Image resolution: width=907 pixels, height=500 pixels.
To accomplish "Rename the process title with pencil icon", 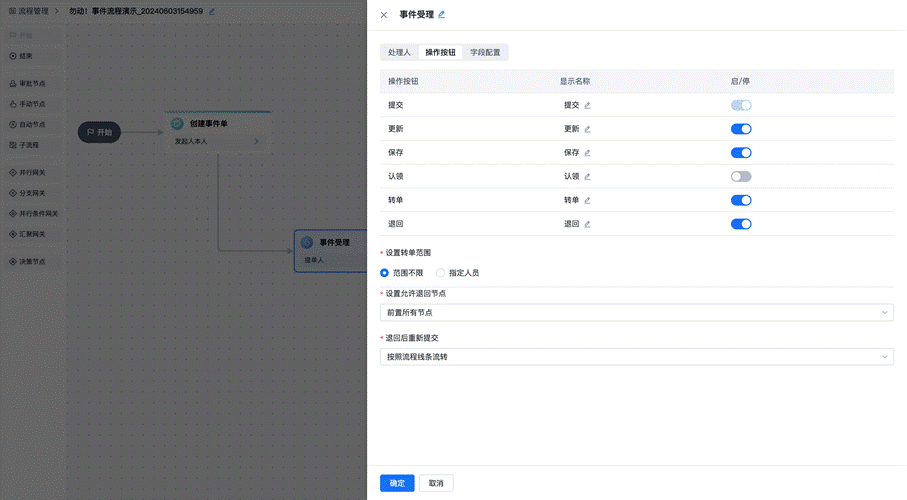I will click(212, 12).
